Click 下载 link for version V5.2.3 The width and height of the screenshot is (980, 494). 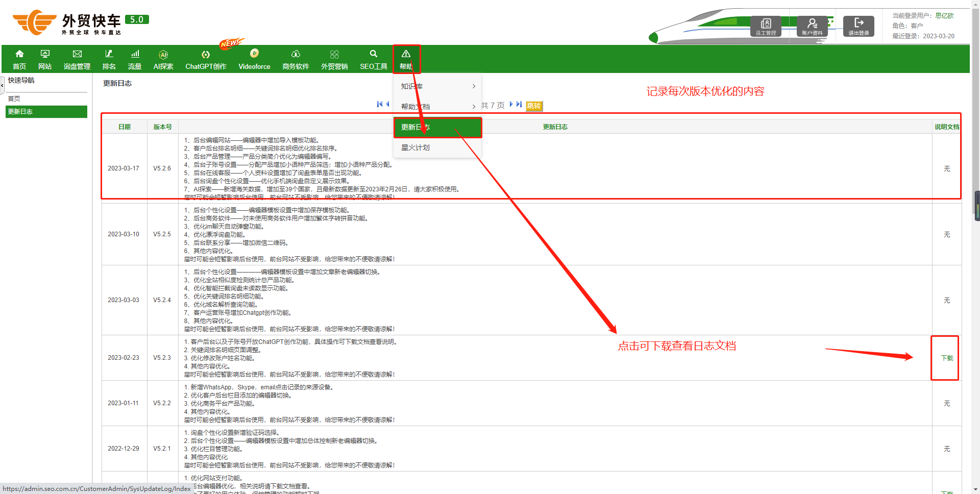[x=947, y=358]
